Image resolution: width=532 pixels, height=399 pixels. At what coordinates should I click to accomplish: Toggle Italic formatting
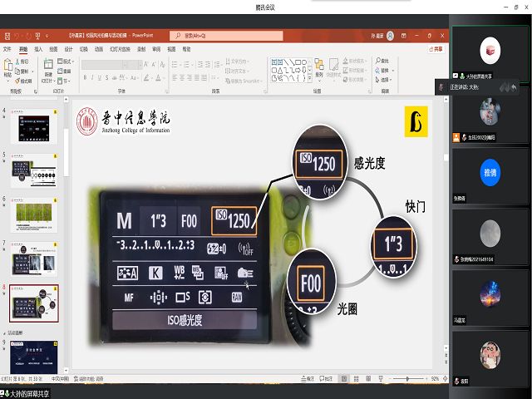(92, 77)
